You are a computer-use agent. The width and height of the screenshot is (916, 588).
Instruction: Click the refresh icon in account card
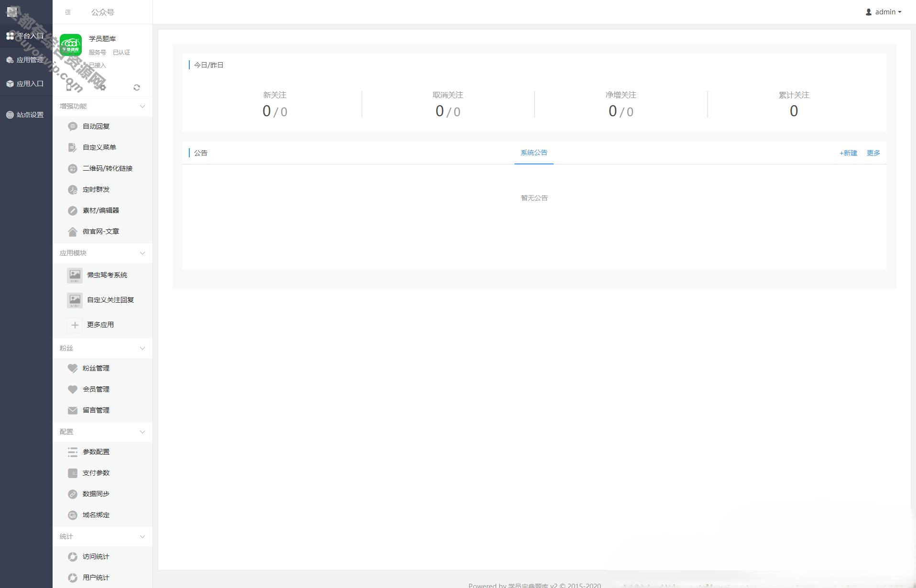137,87
